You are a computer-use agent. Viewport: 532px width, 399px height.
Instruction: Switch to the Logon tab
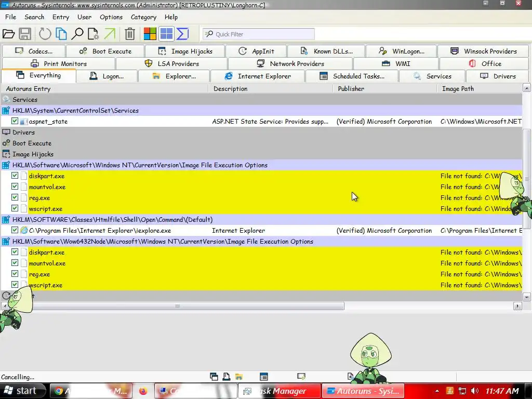click(107, 76)
